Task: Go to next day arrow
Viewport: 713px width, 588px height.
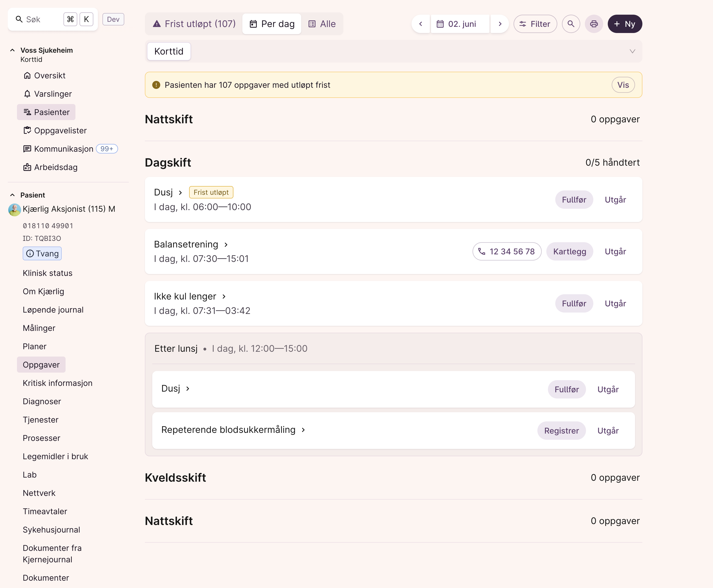Action: click(500, 24)
